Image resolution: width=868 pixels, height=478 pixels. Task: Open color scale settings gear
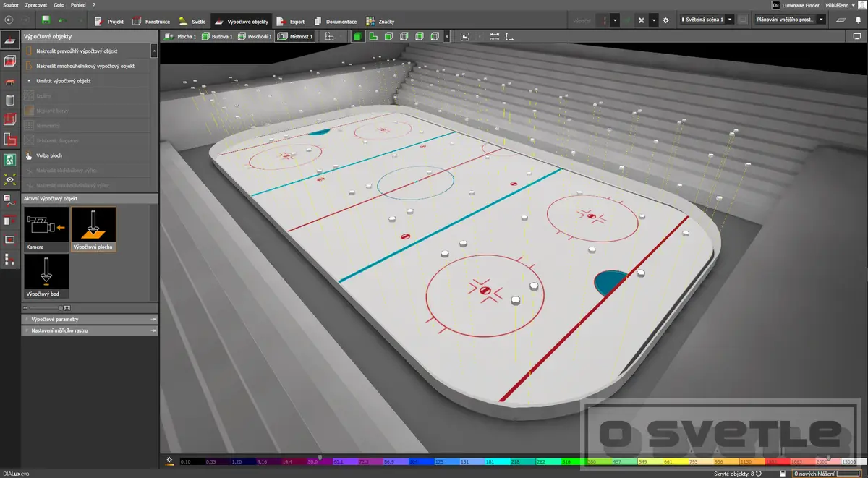tap(169, 460)
